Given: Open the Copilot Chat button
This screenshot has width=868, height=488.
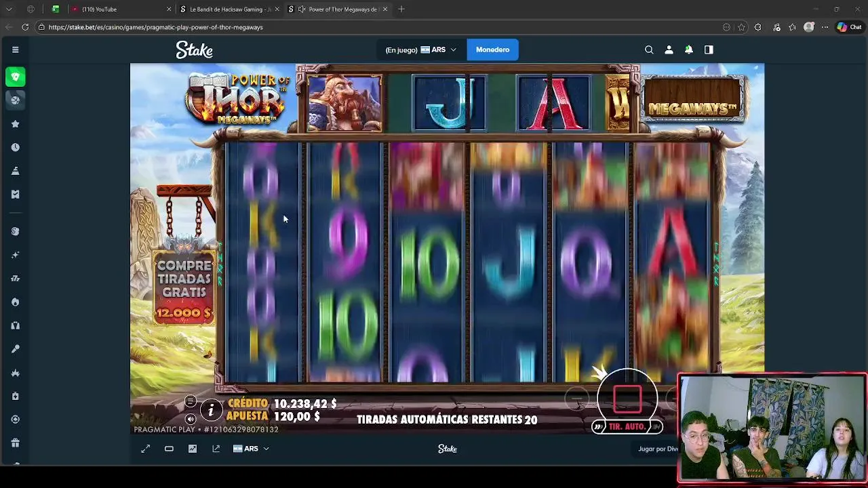Looking at the screenshot, I should 849,27.
